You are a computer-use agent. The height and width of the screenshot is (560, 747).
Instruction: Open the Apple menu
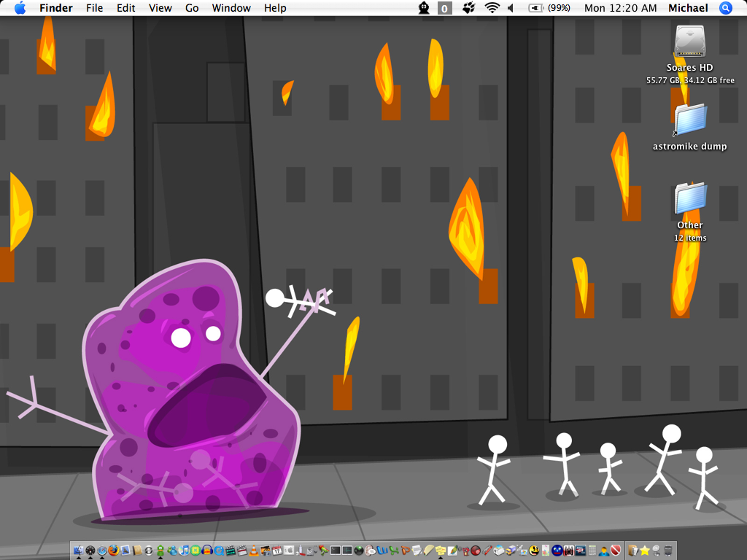click(20, 7)
